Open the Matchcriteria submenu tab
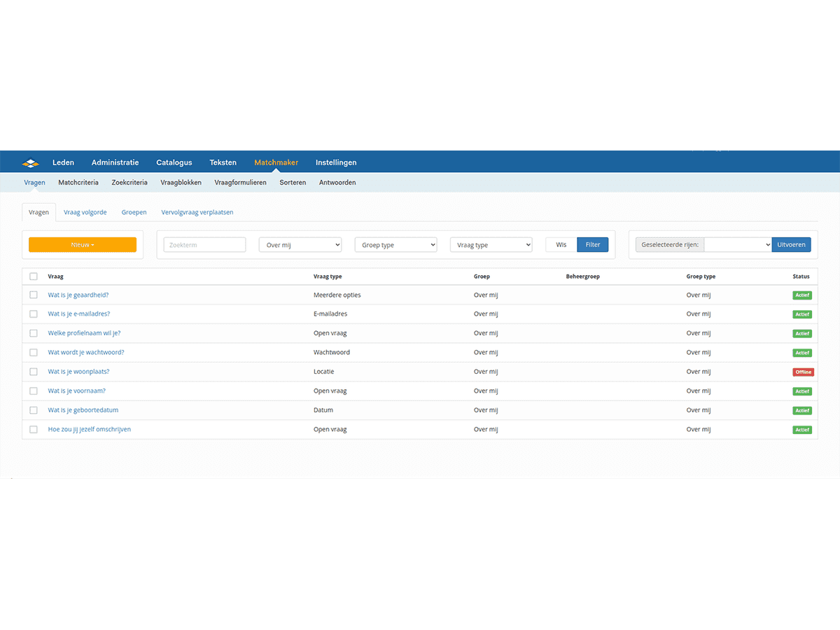The image size is (840, 630). tap(78, 183)
